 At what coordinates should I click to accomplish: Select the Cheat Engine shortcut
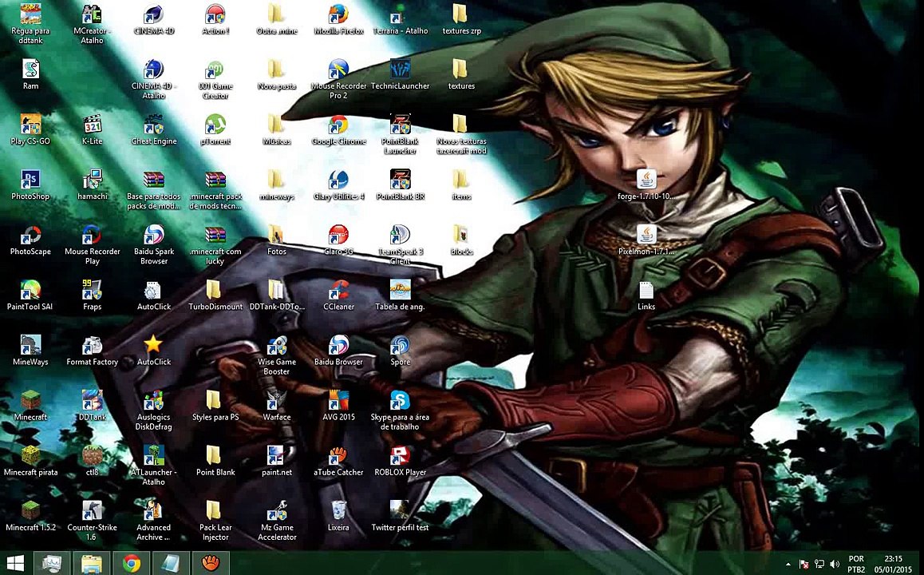154,125
